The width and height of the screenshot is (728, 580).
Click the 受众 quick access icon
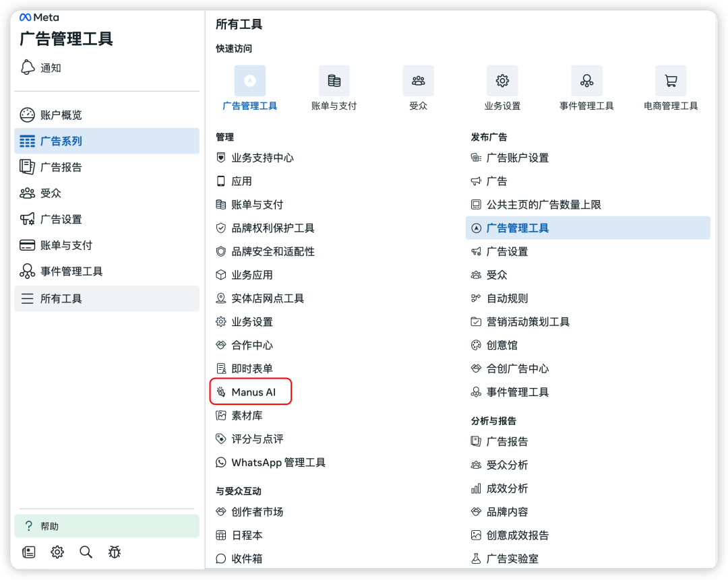pos(418,81)
